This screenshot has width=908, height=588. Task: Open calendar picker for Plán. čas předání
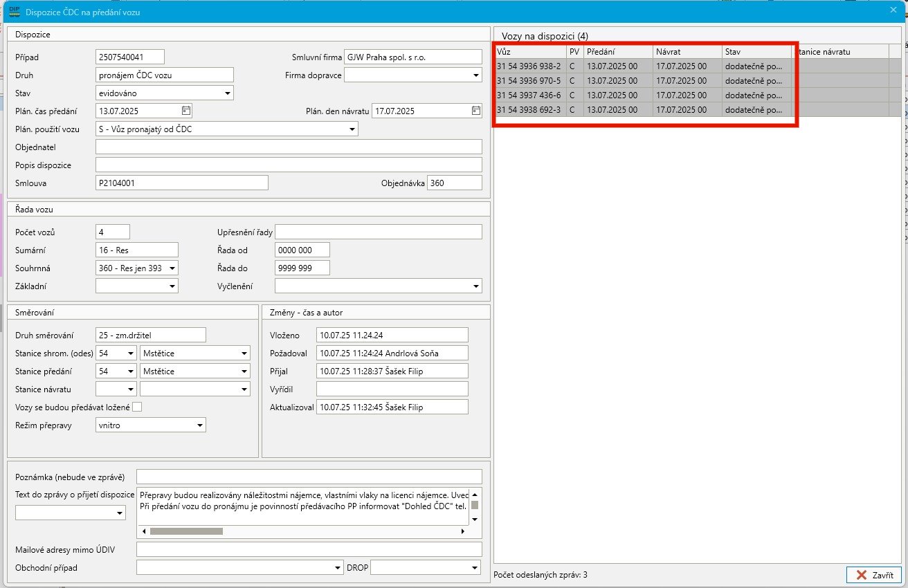pyautogui.click(x=185, y=111)
